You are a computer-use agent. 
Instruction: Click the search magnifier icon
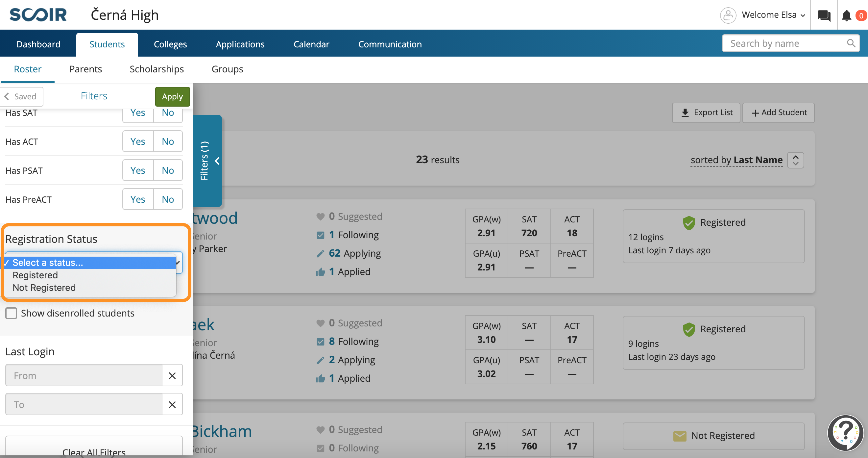[x=851, y=43]
